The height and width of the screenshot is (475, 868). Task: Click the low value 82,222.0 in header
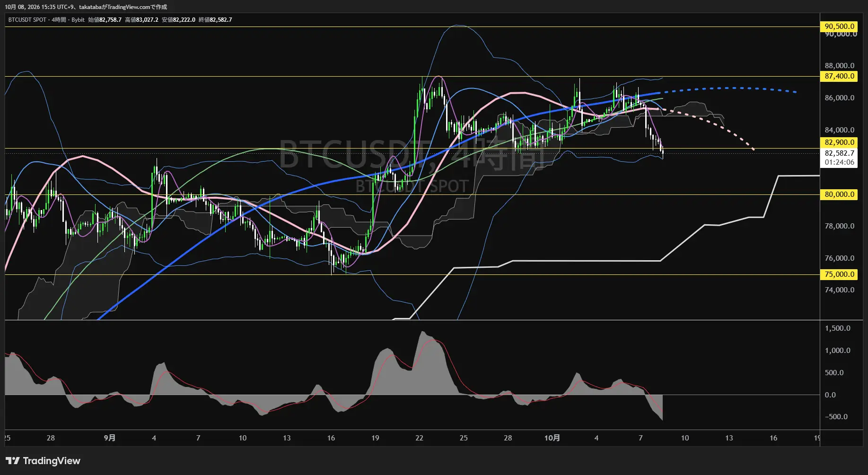pyautogui.click(x=184, y=20)
